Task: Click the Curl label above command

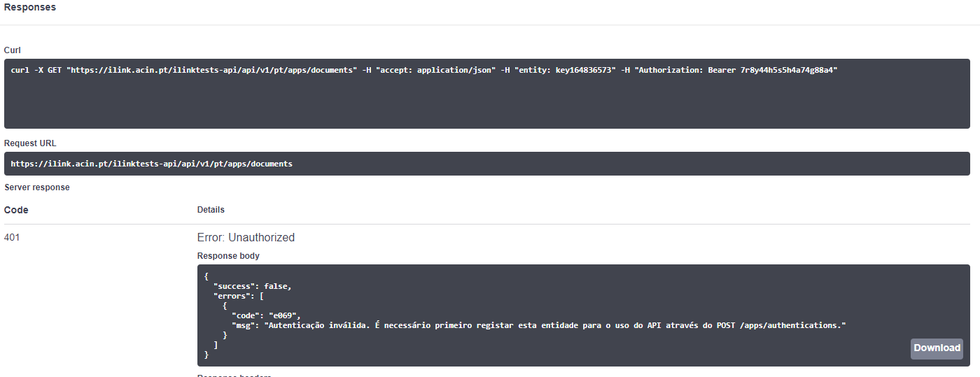Action: click(x=13, y=50)
